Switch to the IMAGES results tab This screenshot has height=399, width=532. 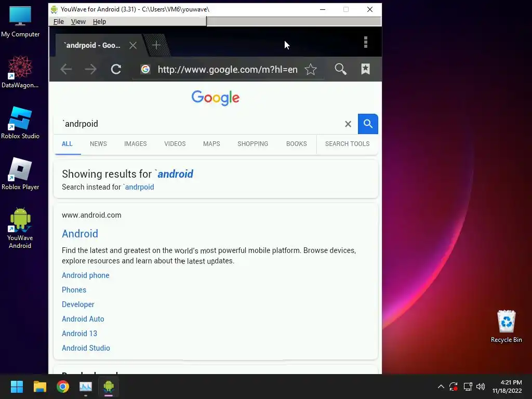point(136,144)
